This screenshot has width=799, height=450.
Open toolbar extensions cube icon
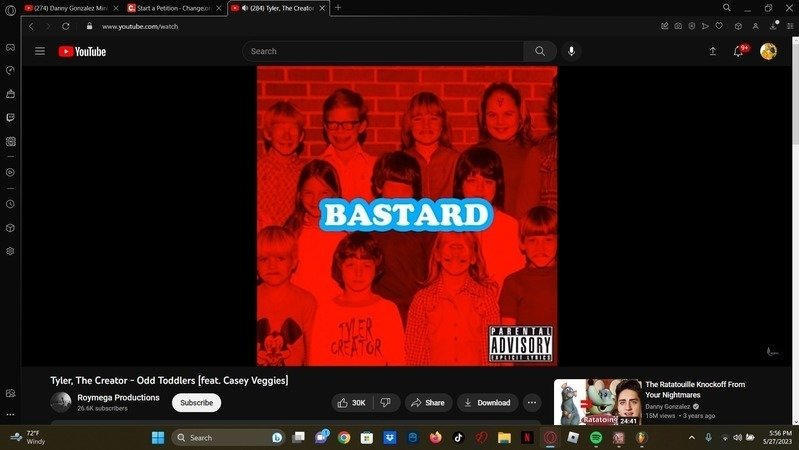coord(738,26)
